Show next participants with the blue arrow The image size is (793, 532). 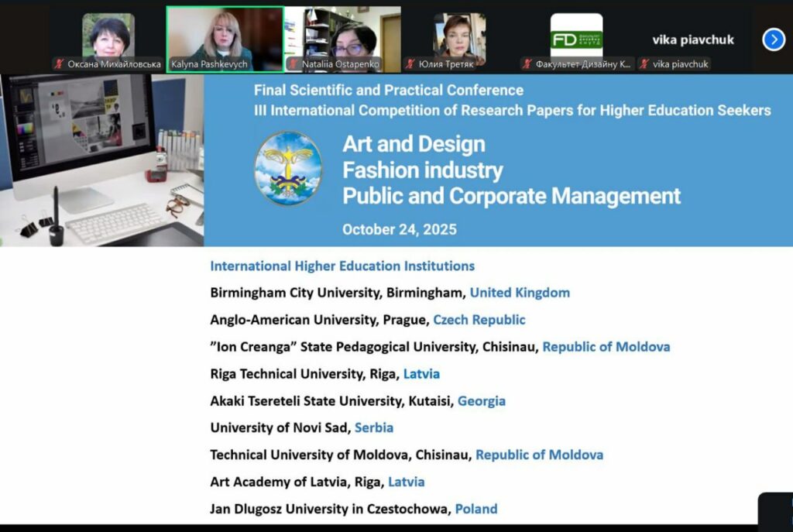[x=773, y=39]
